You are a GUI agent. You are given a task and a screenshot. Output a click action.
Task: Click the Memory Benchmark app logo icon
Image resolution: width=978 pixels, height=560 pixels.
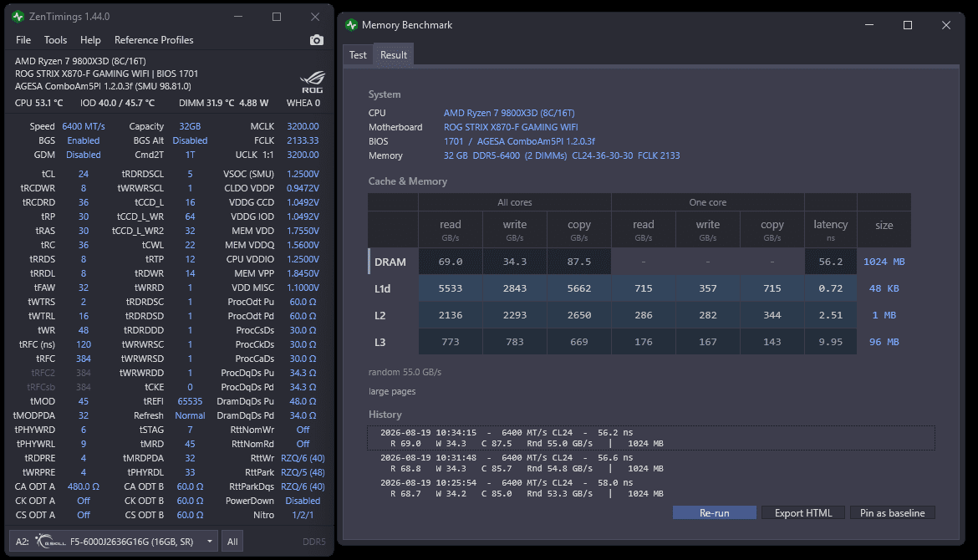pos(351,25)
